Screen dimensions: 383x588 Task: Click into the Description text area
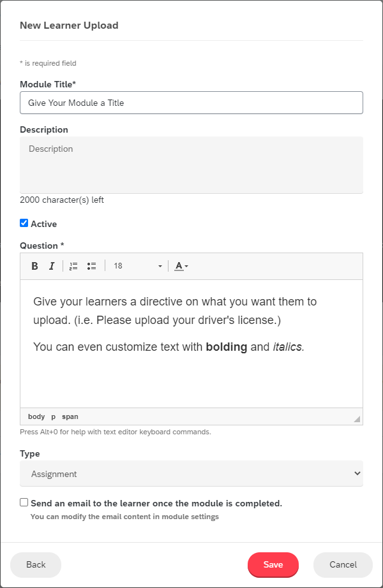[x=191, y=165]
